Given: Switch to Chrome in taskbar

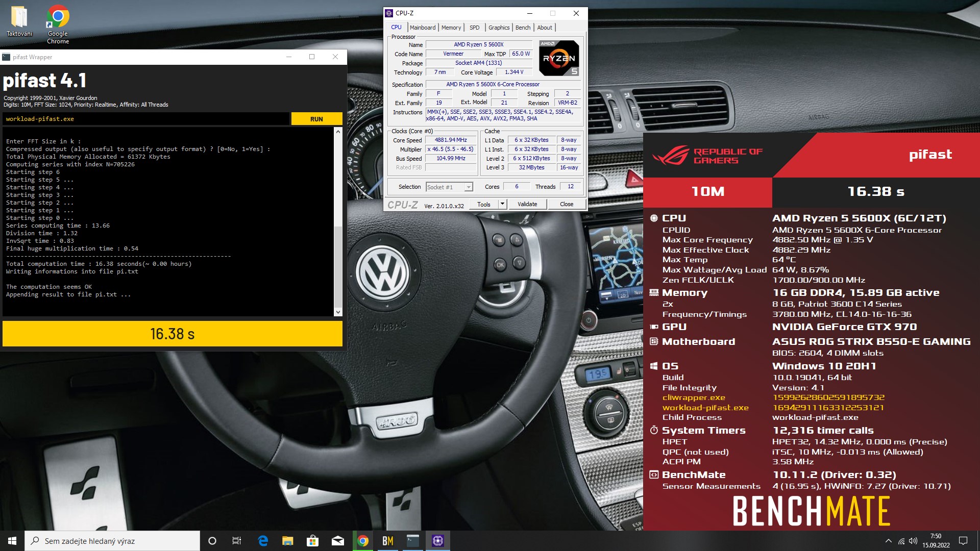Looking at the screenshot, I should (363, 541).
